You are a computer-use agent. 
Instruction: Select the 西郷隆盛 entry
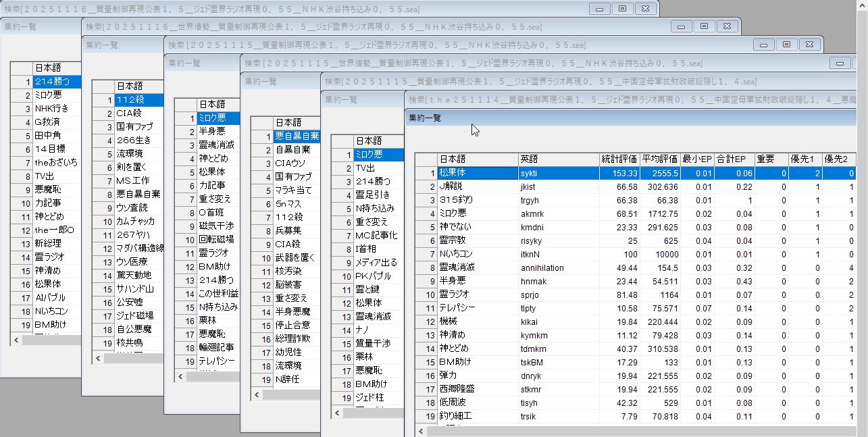coord(477,389)
